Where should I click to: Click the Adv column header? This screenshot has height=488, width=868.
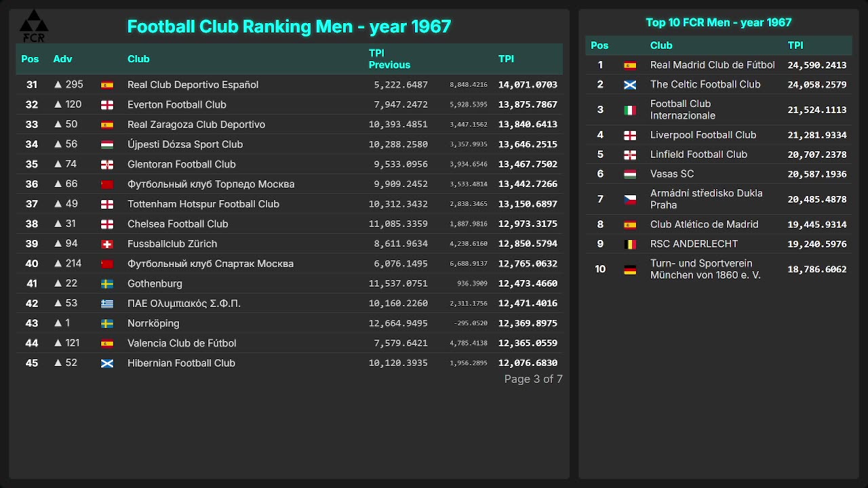click(62, 59)
